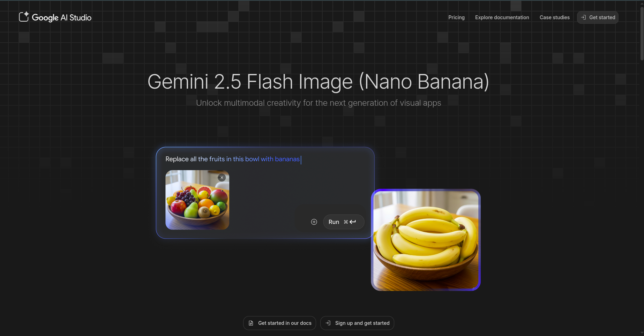Focus the prompt text about replacing fruits

232,159
